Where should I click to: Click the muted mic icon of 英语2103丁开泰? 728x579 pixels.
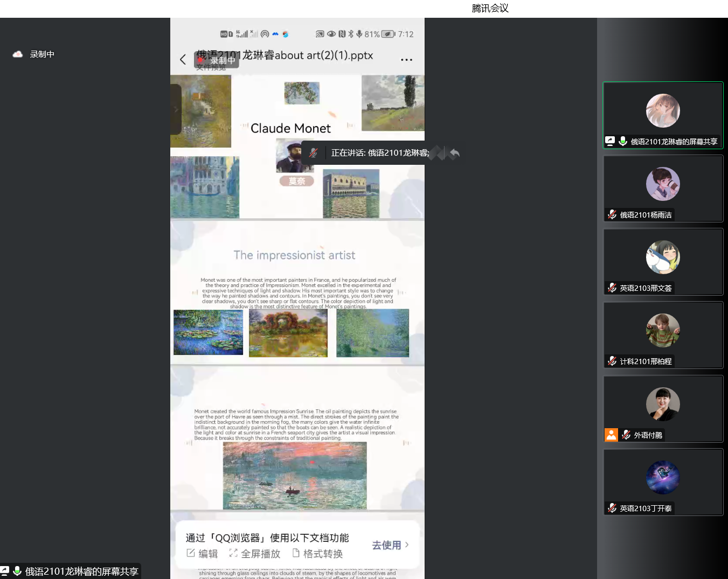point(612,508)
